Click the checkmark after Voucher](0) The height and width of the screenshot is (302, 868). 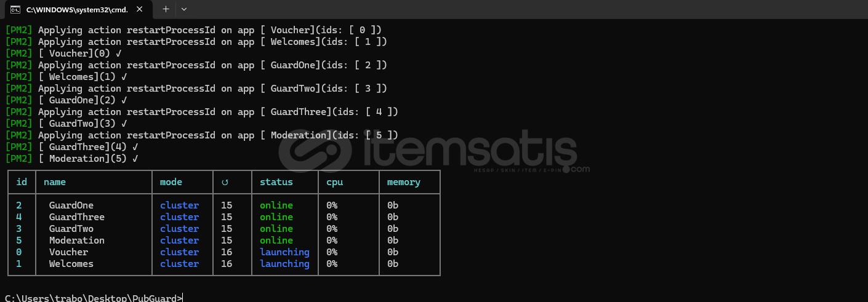click(x=118, y=54)
